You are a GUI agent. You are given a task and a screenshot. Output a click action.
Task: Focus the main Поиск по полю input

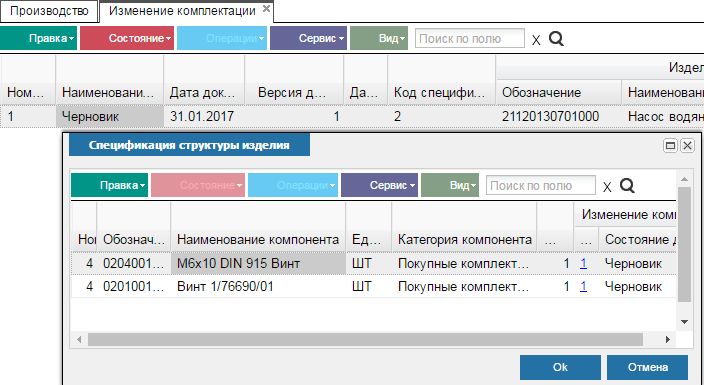[x=470, y=38]
